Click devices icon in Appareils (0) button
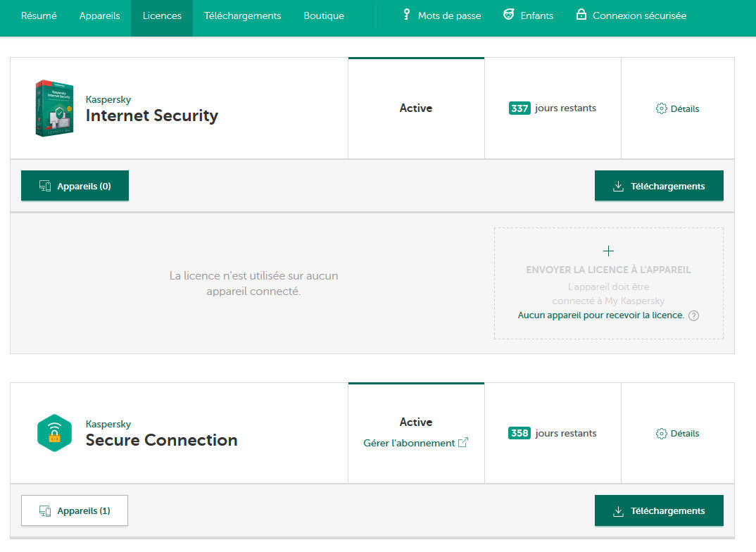This screenshot has width=756, height=552. (45, 186)
